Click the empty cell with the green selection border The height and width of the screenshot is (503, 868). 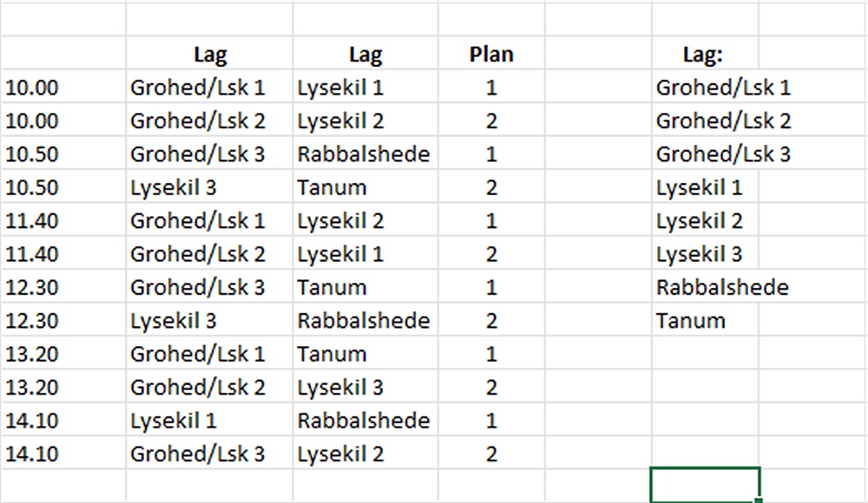[x=705, y=484]
